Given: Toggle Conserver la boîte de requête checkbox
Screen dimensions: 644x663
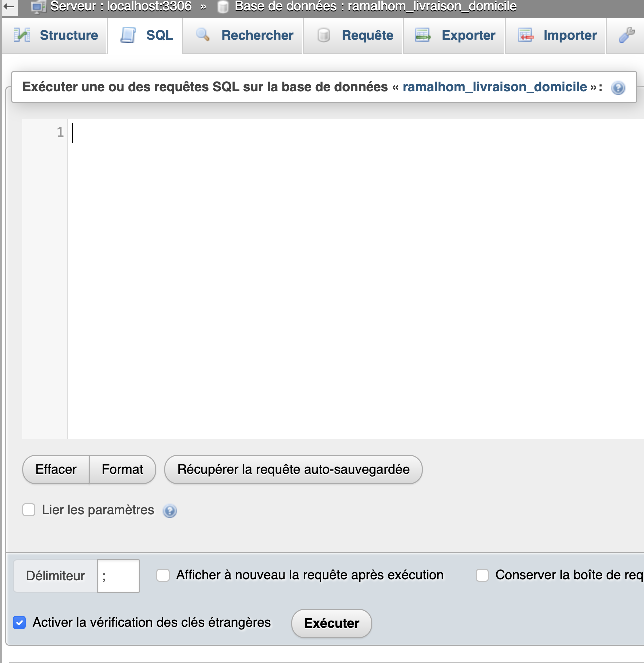Looking at the screenshot, I should click(x=482, y=575).
